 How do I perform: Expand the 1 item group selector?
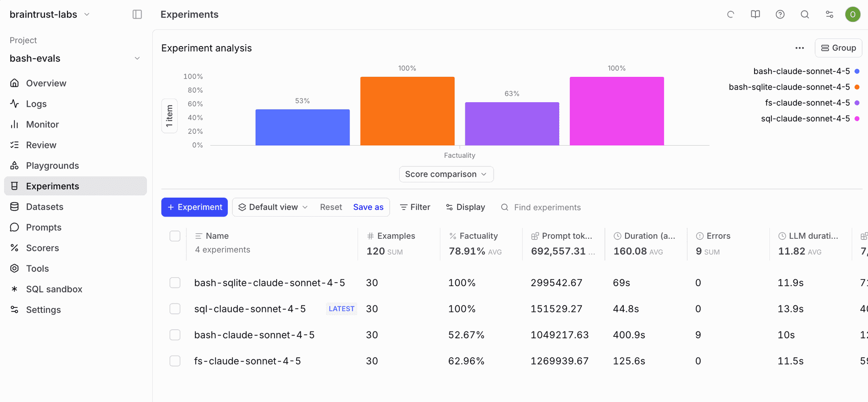click(170, 116)
